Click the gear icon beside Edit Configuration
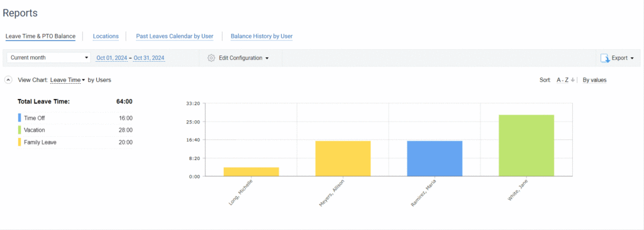The image size is (644, 230). tap(211, 58)
